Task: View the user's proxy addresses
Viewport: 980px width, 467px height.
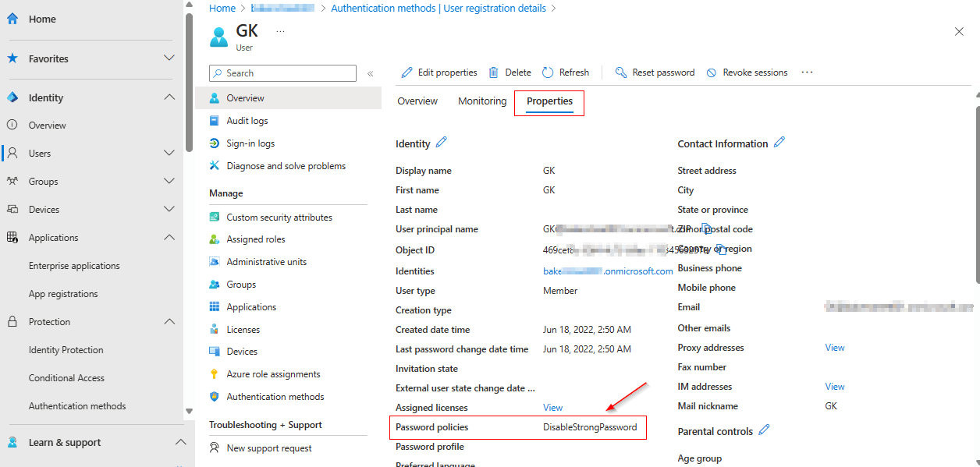Action: click(834, 347)
